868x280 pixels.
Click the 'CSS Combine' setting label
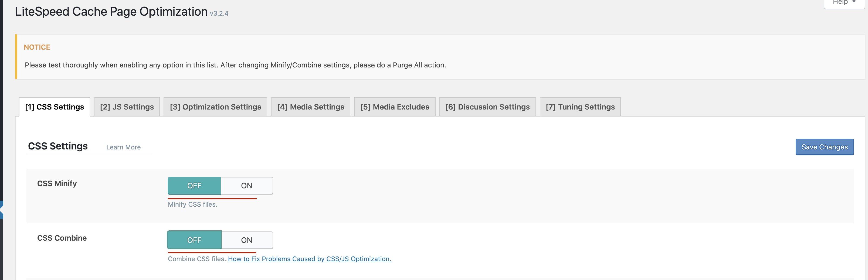(62, 238)
